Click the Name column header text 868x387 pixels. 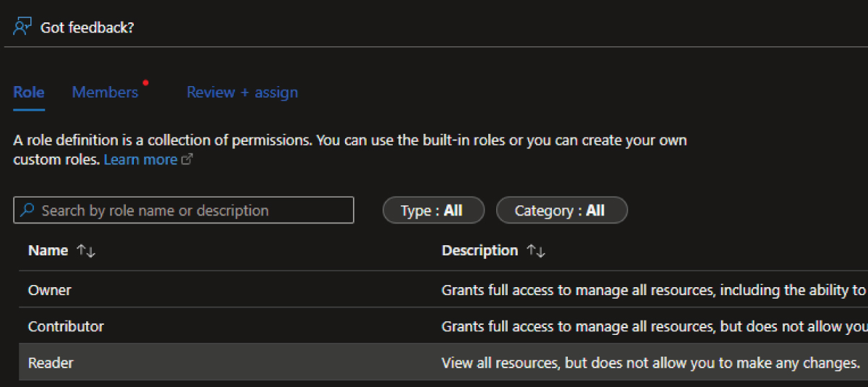[x=48, y=251]
